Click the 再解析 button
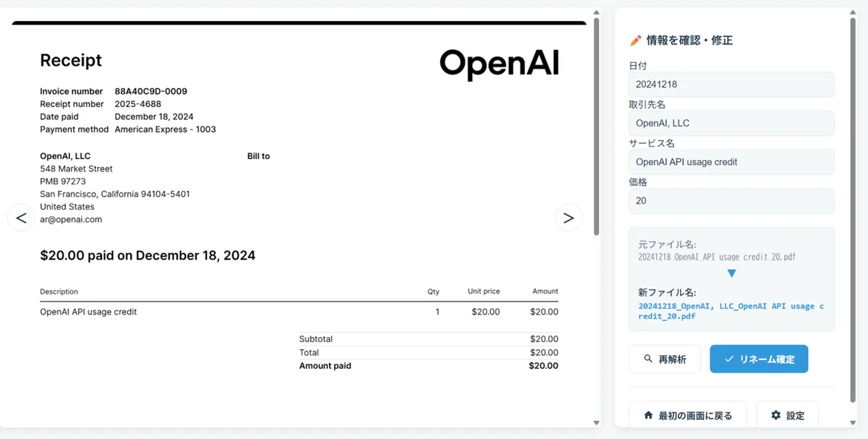Viewport: 868px width, 439px height. click(x=665, y=359)
